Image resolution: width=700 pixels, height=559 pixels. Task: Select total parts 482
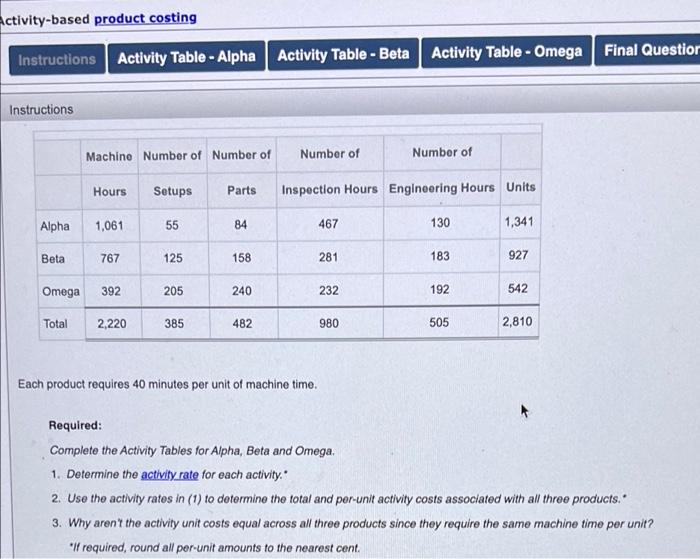[x=242, y=323]
